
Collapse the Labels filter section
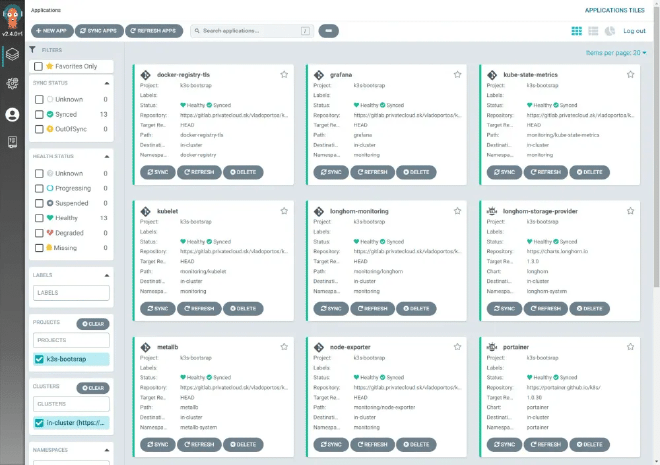click(106, 275)
